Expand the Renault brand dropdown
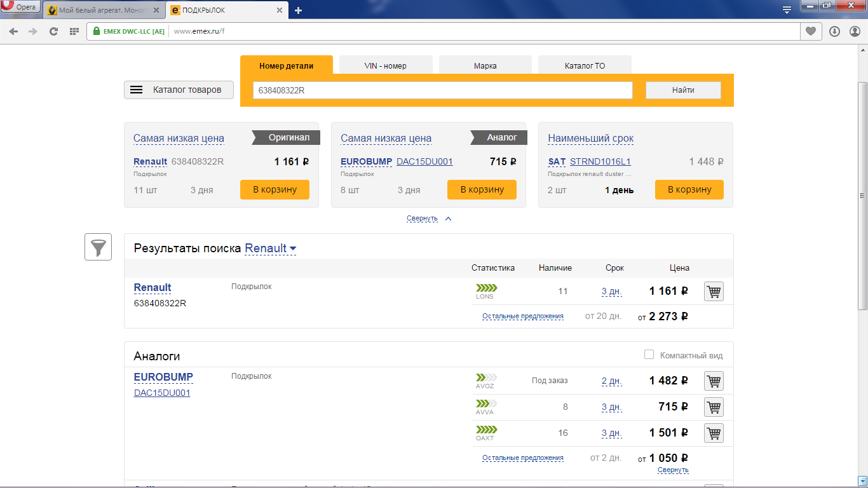Image resolution: width=868 pixels, height=488 pixels. click(271, 248)
